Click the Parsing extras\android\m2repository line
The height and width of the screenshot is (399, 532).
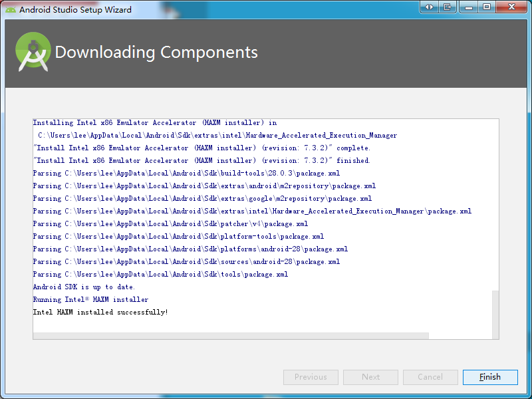point(204,186)
